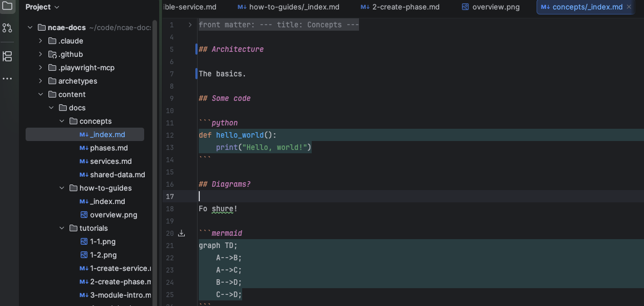Click the mermaid download gutter icon

[181, 234]
